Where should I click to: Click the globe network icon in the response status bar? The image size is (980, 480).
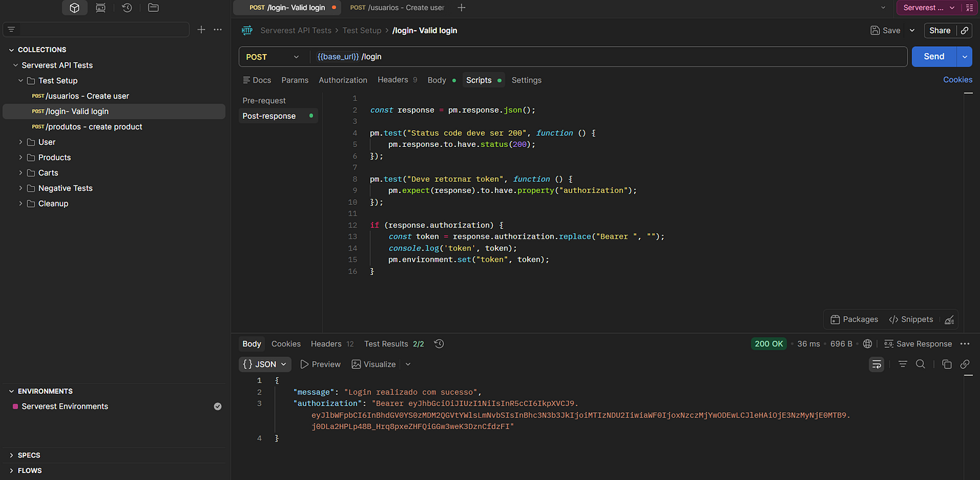coord(868,344)
